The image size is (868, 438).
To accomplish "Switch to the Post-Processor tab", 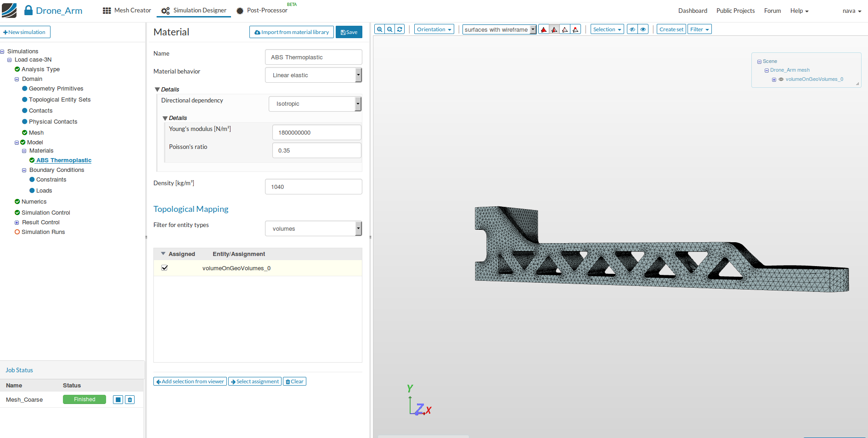I will coord(262,11).
